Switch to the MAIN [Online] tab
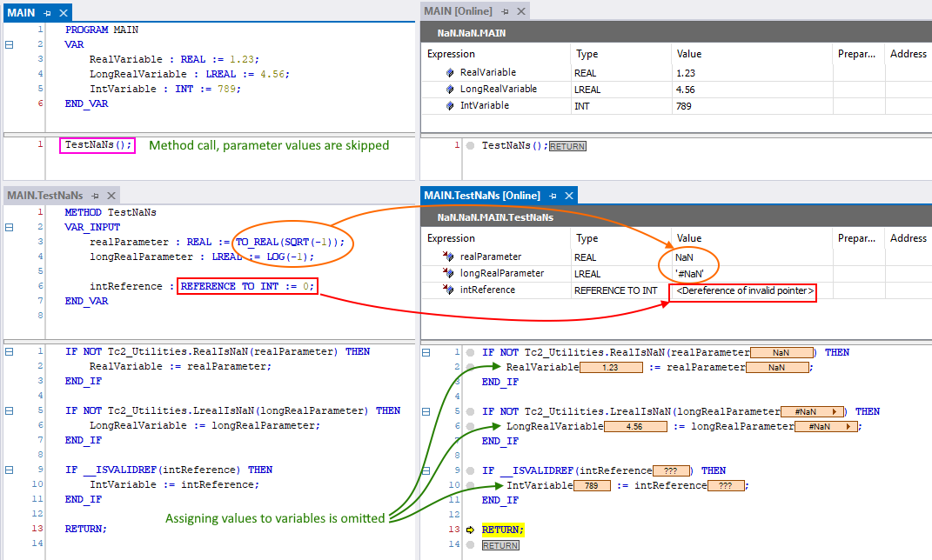The image size is (932, 560). pos(459,11)
